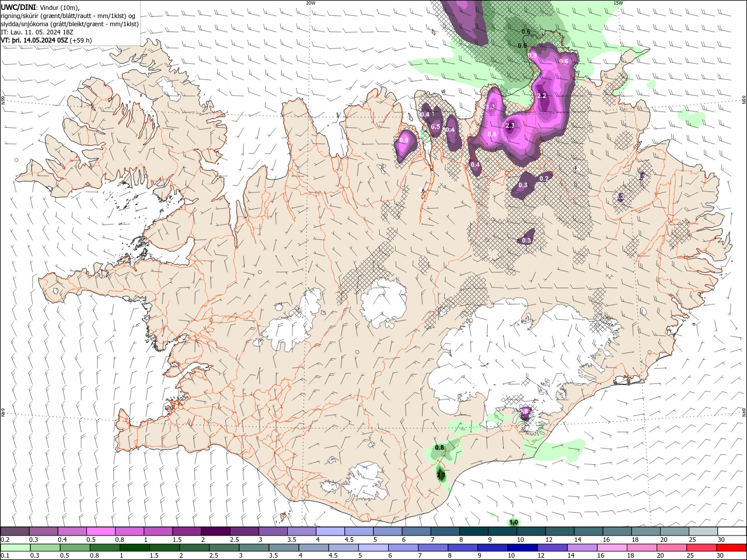This screenshot has width=747, height=560.
Task: Click the 0.9 snowfall value on the map
Action: (532, 55)
